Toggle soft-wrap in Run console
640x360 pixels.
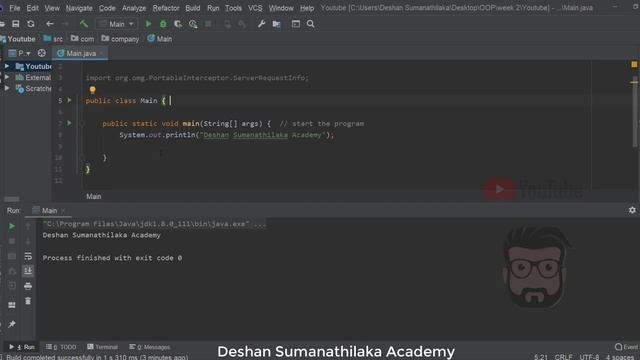(28, 256)
